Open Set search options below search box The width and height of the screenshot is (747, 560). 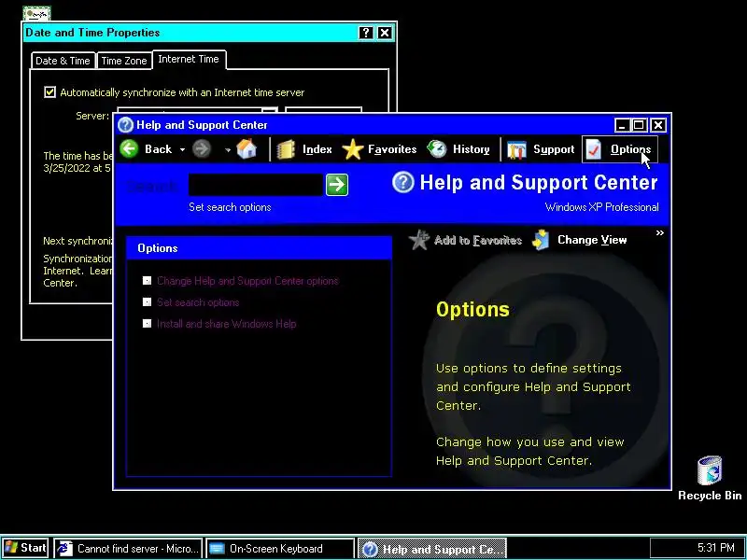coord(230,207)
